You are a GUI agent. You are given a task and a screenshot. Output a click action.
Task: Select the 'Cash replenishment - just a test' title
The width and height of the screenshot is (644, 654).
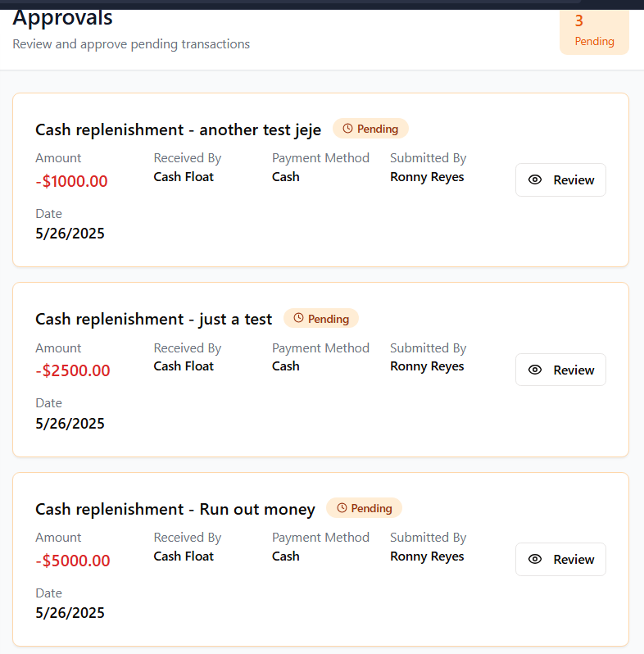(153, 319)
